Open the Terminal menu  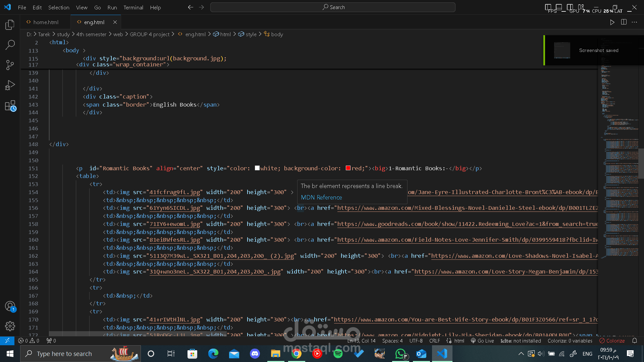(133, 7)
